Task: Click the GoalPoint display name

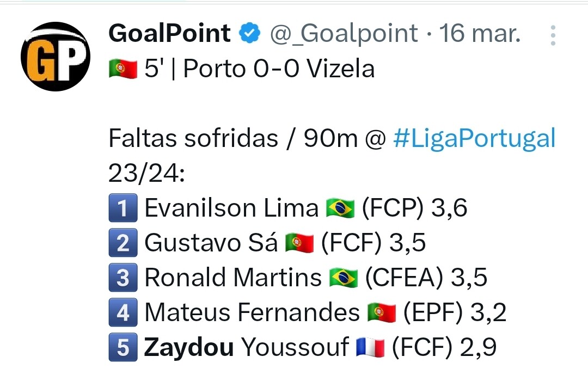Action: pos(169,33)
